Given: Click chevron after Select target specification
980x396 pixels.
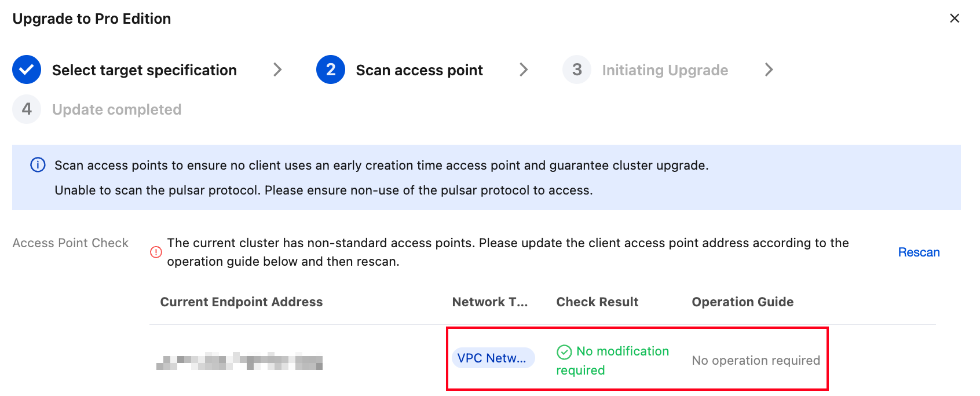Looking at the screenshot, I should pos(277,70).
